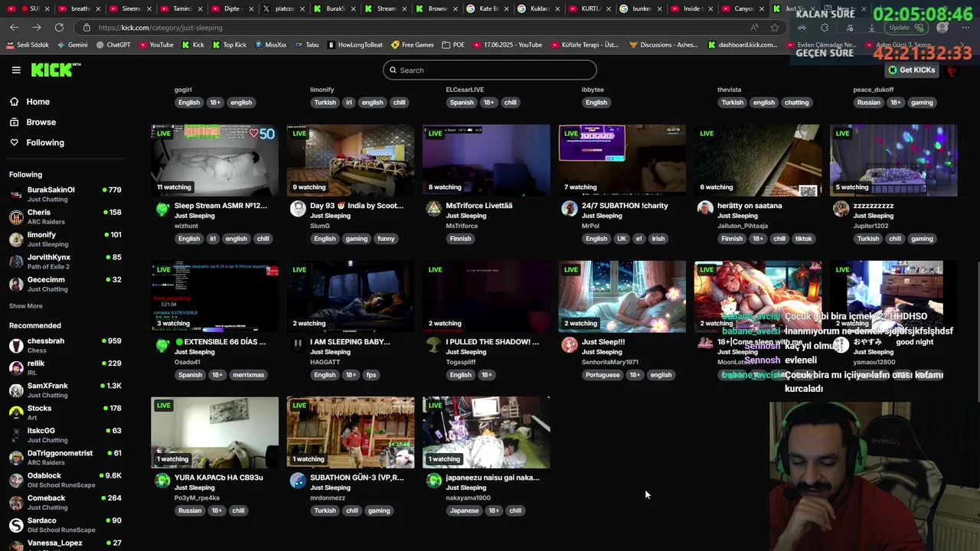Open Just Sleep!!! stream thumbnail
Image resolution: width=980 pixels, height=551 pixels.
click(x=622, y=296)
